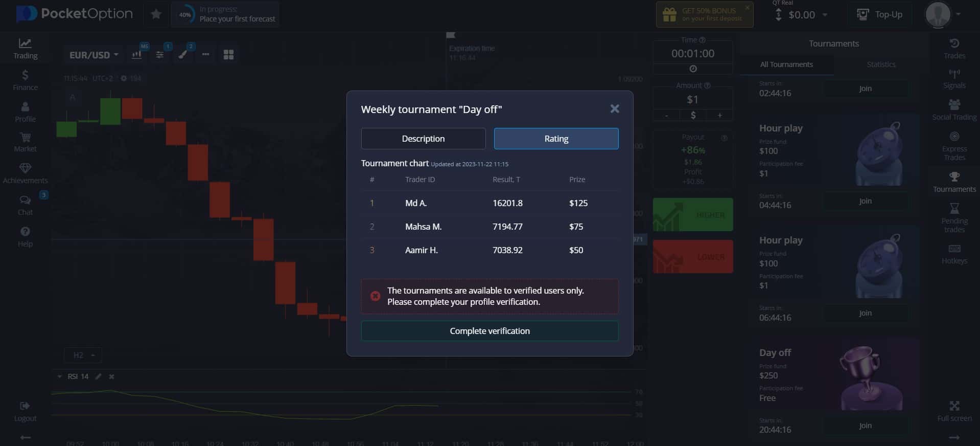Click the $125 prize value
This screenshot has width=980, height=446.
coord(578,203)
